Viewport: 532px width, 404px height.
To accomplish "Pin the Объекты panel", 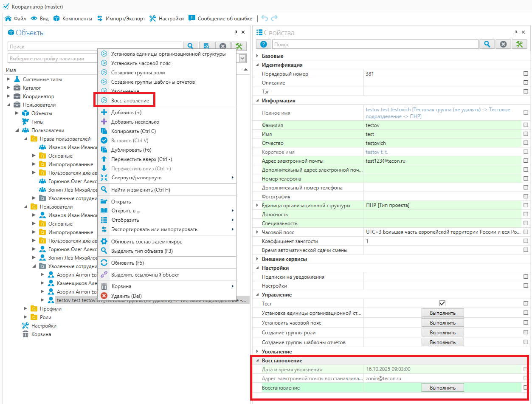I will click(x=236, y=32).
